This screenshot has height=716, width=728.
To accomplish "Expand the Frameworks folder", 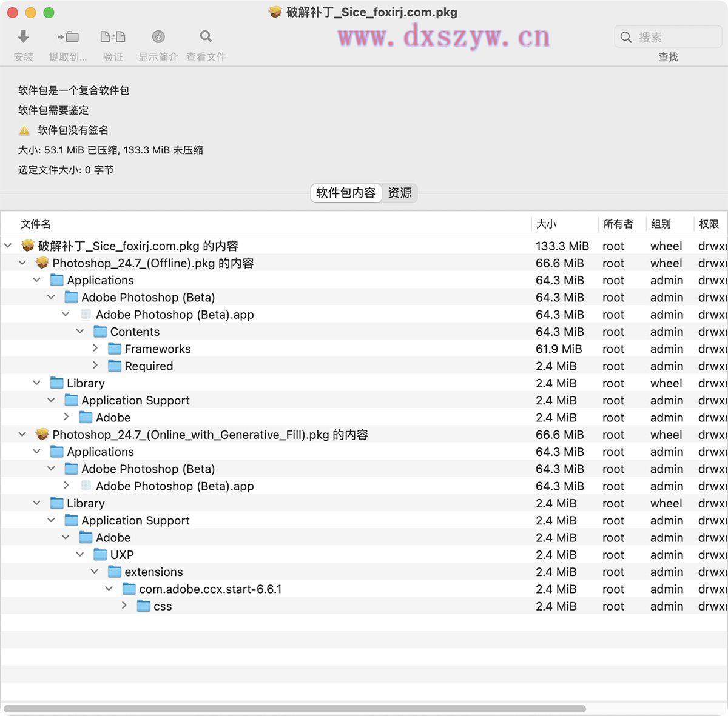I will (x=95, y=348).
